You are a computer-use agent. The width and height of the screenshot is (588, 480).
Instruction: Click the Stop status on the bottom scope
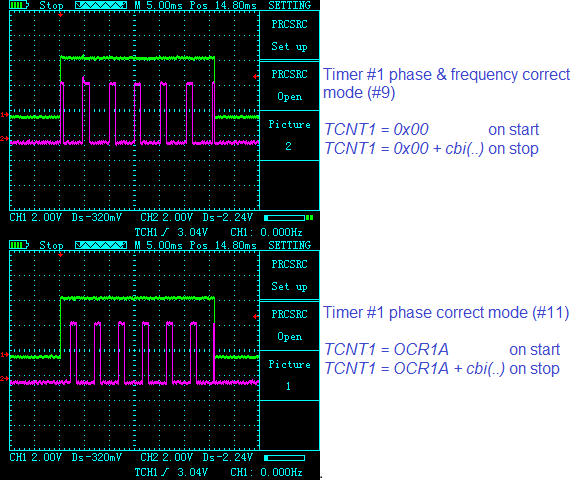(x=51, y=245)
